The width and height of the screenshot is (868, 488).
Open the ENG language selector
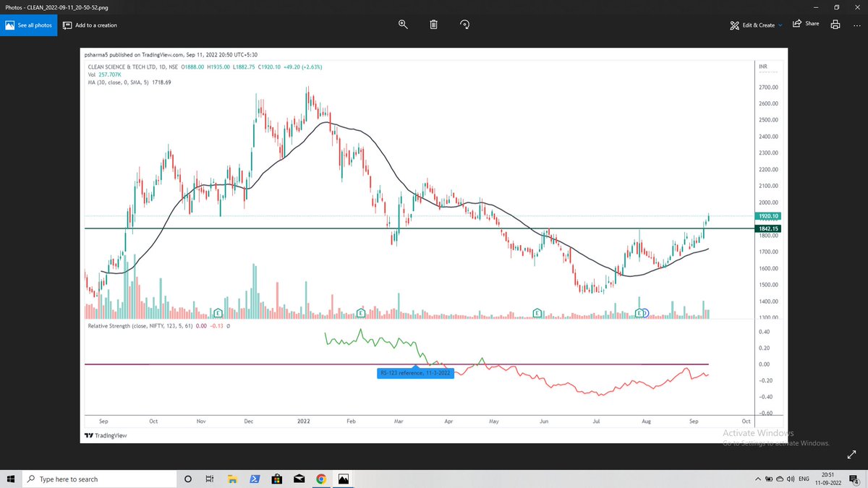(804, 479)
